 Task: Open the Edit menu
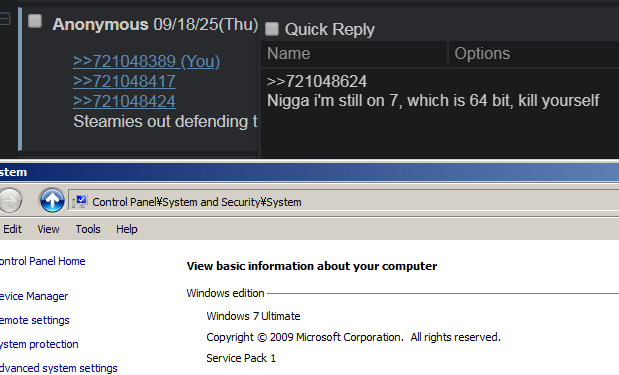12,229
